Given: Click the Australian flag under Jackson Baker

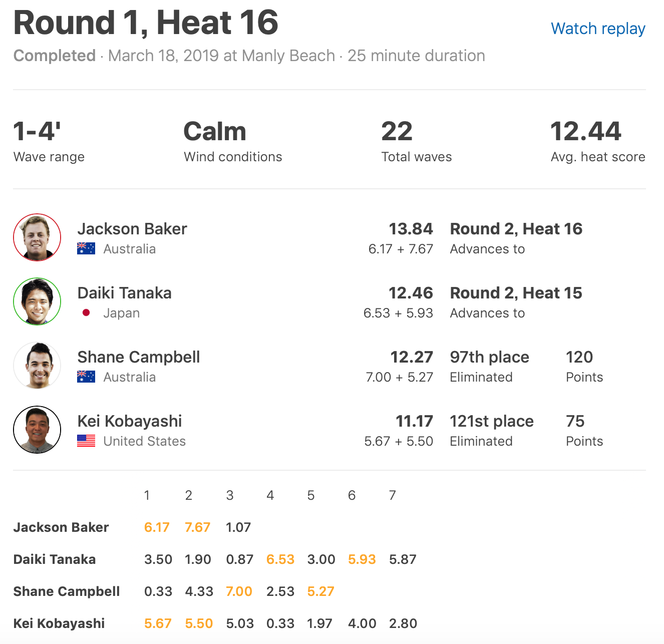Looking at the screenshot, I should [x=86, y=249].
